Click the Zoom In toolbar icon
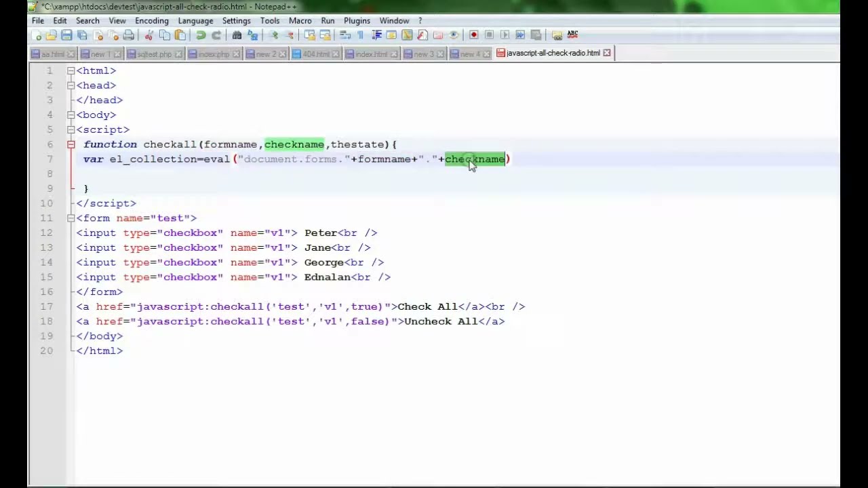This screenshot has width=868, height=488. (x=274, y=35)
